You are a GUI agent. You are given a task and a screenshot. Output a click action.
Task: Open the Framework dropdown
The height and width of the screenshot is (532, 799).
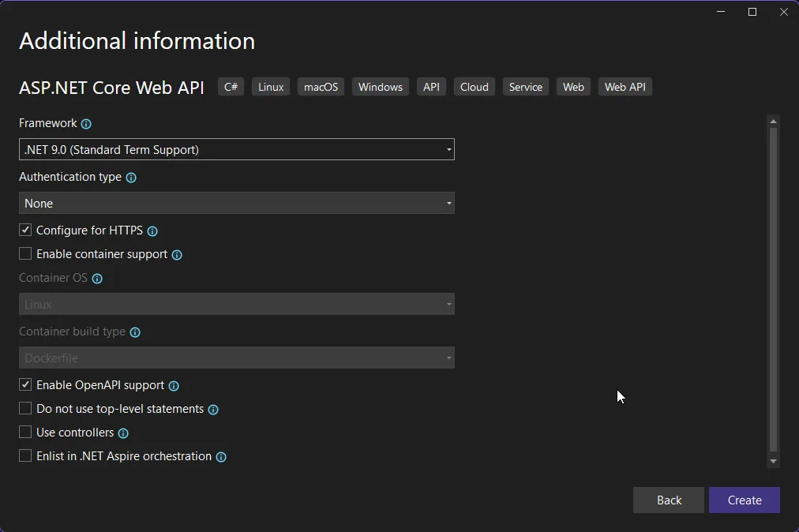236,149
